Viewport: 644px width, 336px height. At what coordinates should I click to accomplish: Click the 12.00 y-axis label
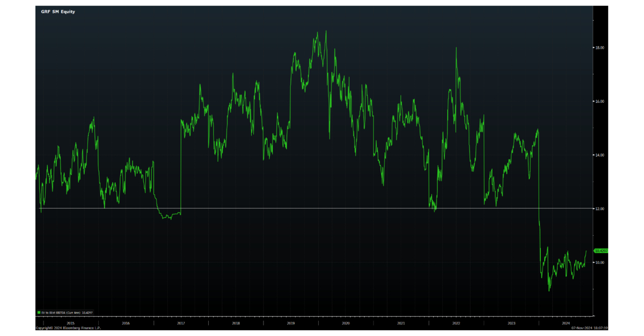(x=599, y=208)
